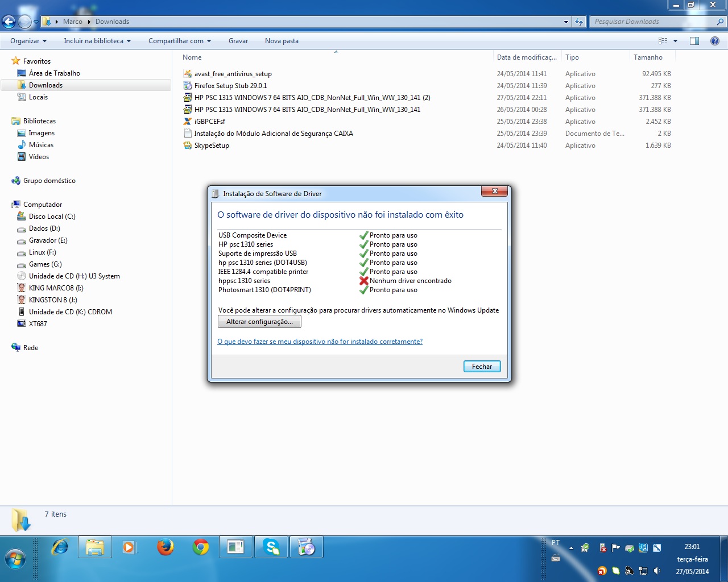The height and width of the screenshot is (582, 728).
Task: Open the recent pages dropdown arrow
Action: [x=36, y=22]
